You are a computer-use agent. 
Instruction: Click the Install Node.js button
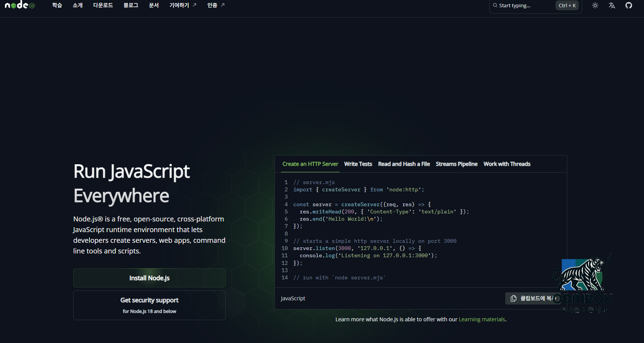(x=149, y=278)
